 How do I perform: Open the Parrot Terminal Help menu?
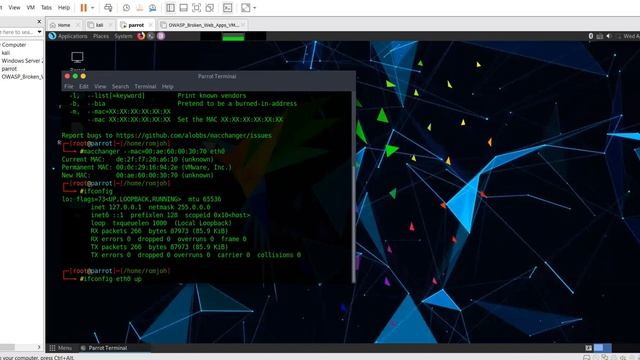tap(167, 87)
